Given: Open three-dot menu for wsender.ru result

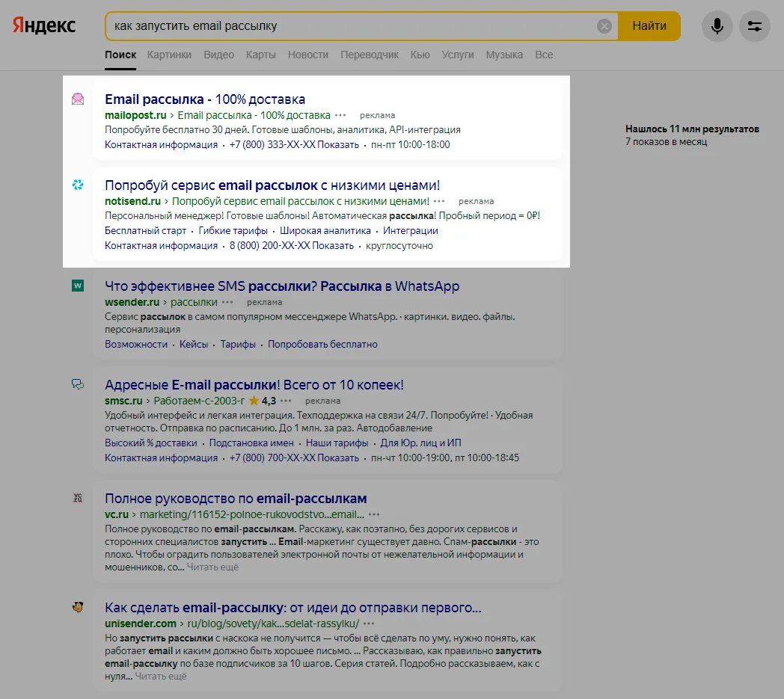Looking at the screenshot, I should click(227, 302).
